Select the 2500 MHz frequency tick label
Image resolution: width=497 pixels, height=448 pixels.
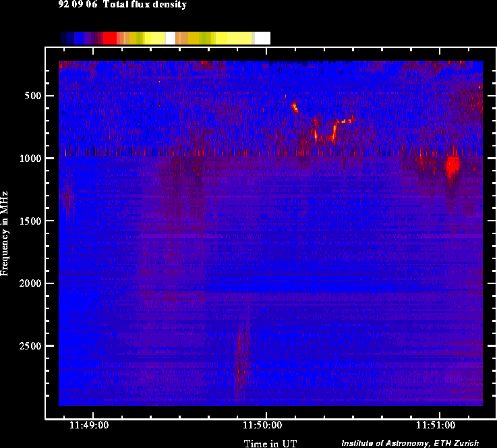coord(30,346)
